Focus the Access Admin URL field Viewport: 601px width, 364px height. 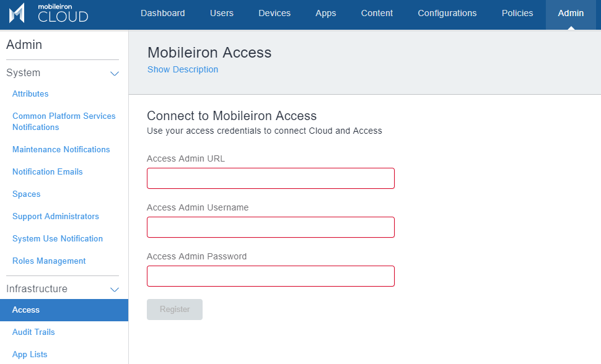click(x=270, y=178)
